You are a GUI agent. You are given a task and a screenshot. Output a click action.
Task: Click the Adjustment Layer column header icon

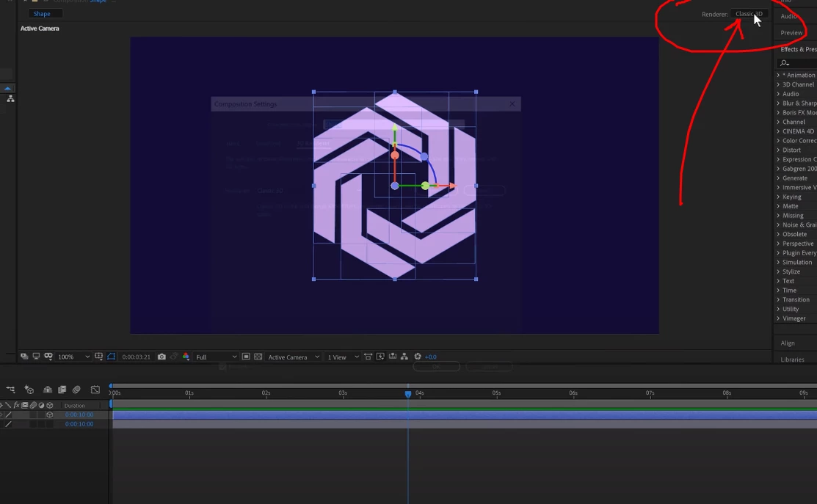(x=42, y=405)
